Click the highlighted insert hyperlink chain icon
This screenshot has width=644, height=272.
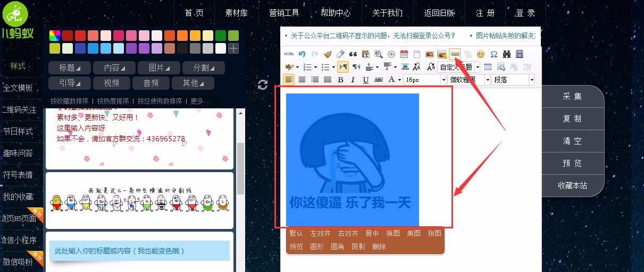pos(455,54)
